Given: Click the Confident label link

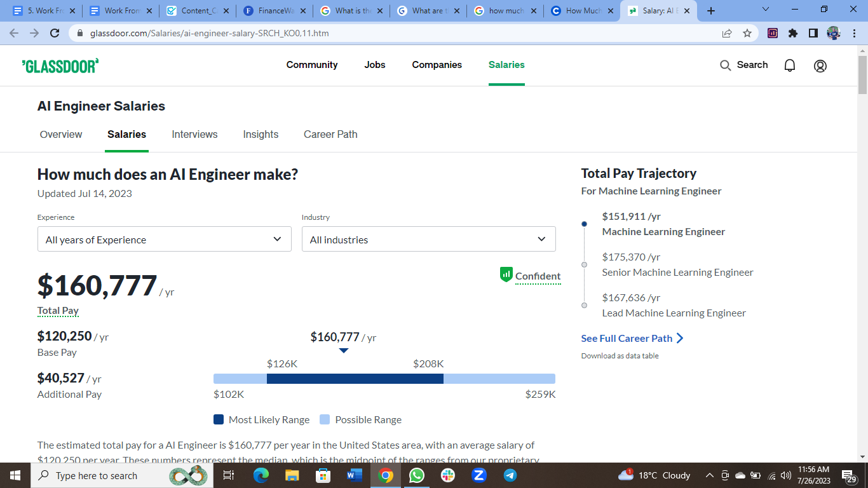Looking at the screenshot, I should pyautogui.click(x=538, y=276).
